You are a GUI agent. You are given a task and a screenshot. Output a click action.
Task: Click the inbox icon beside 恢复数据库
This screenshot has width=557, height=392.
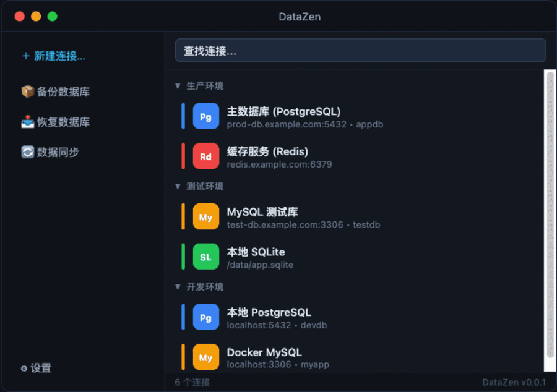pos(28,122)
